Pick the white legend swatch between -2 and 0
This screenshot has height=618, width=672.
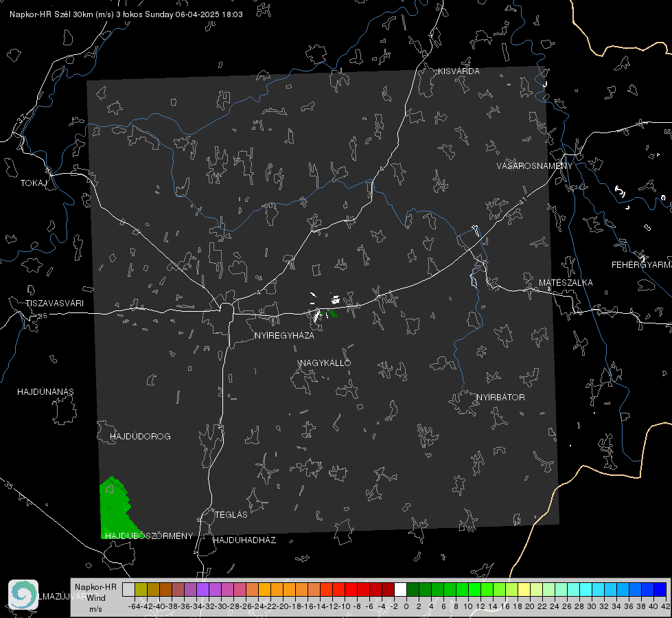pos(400,589)
